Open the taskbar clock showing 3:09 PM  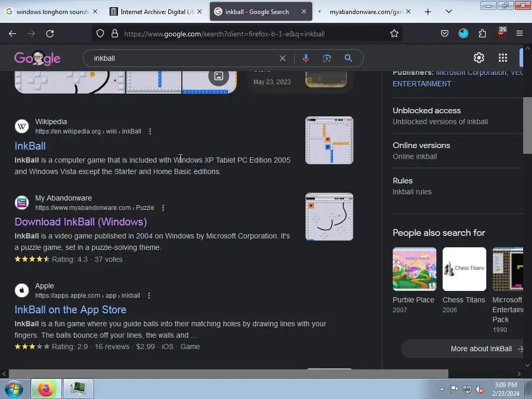[506, 389]
